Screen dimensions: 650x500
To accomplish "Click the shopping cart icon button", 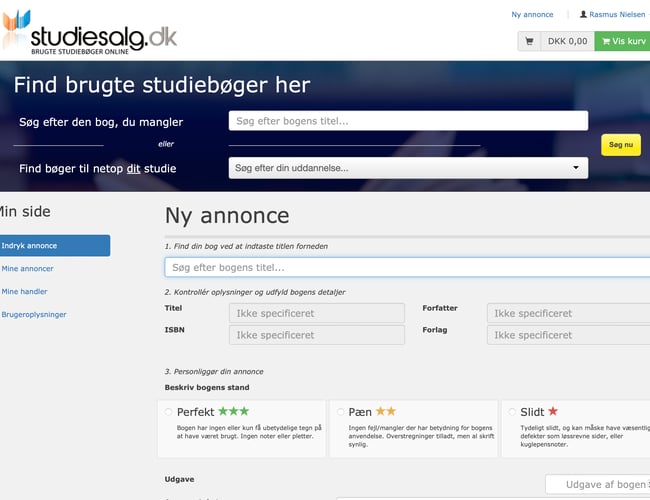I will 529,41.
